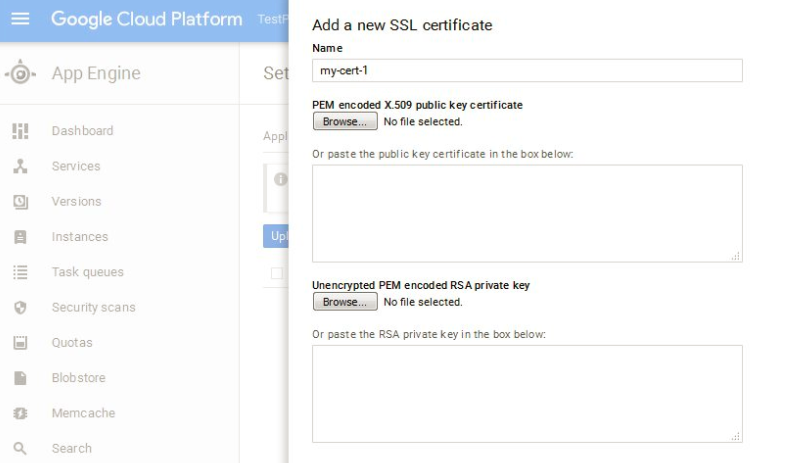This screenshot has height=463, width=788.
Task: Click the Memcache chip icon
Action: [x=20, y=413]
